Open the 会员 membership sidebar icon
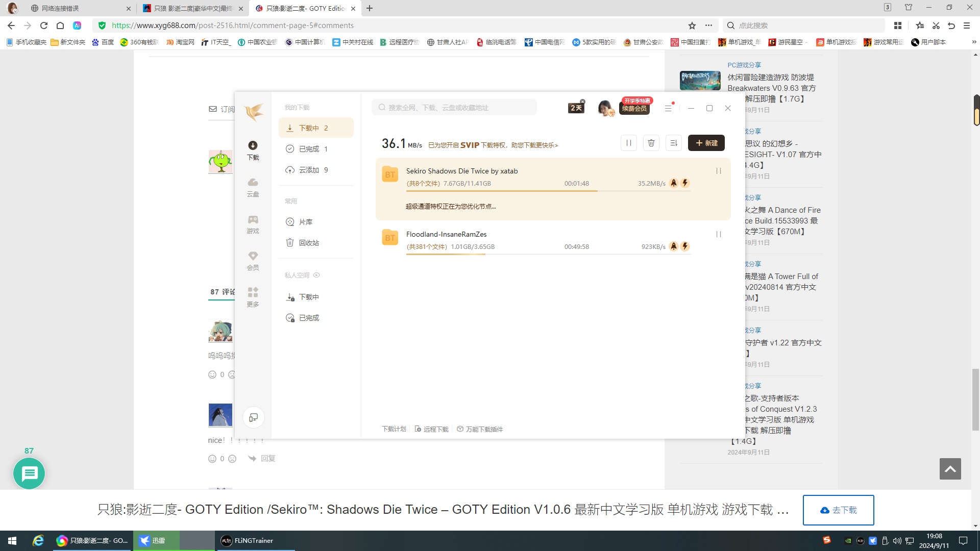 pos(253,260)
